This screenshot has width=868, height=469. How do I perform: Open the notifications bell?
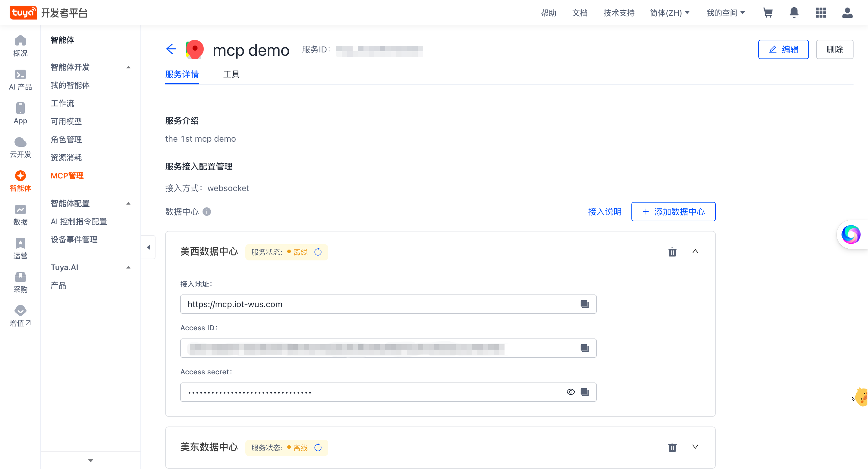794,13
